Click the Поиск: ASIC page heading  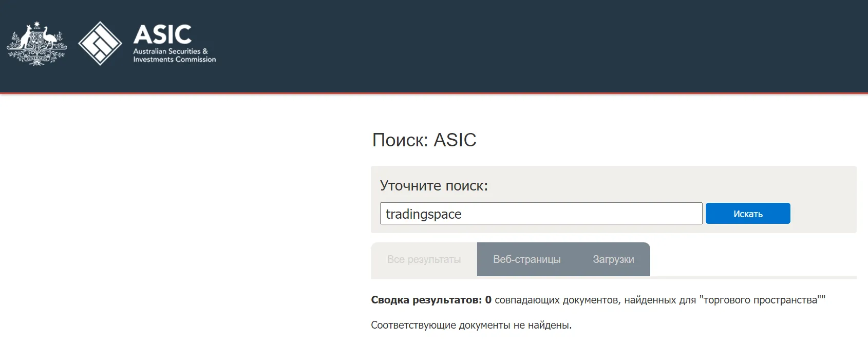(424, 140)
